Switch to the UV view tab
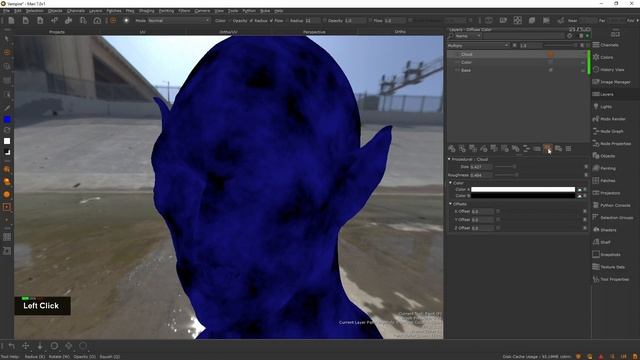Screen dimensions: 640x360 [x=142, y=32]
